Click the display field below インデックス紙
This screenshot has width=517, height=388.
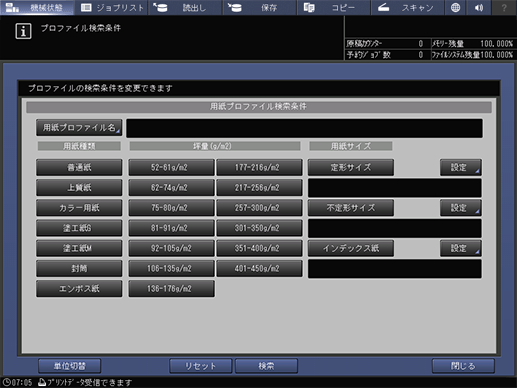pos(395,269)
